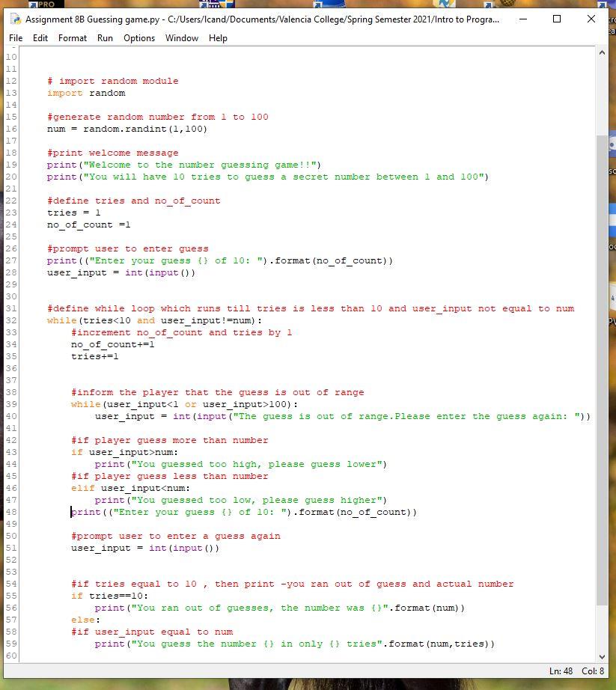Image resolution: width=616 pixels, height=690 pixels.
Task: Click the '#prompt user to enter a guess again' comment
Action: coord(176,536)
